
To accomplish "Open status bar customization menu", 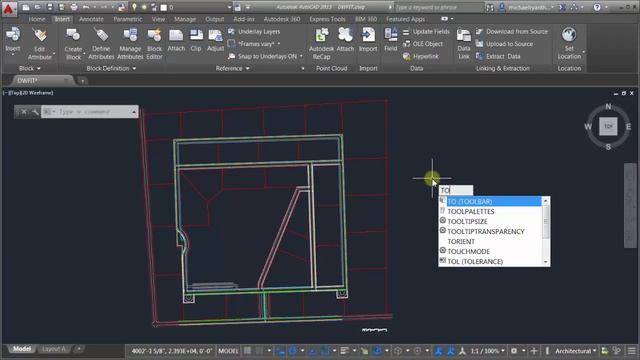I will [631, 351].
